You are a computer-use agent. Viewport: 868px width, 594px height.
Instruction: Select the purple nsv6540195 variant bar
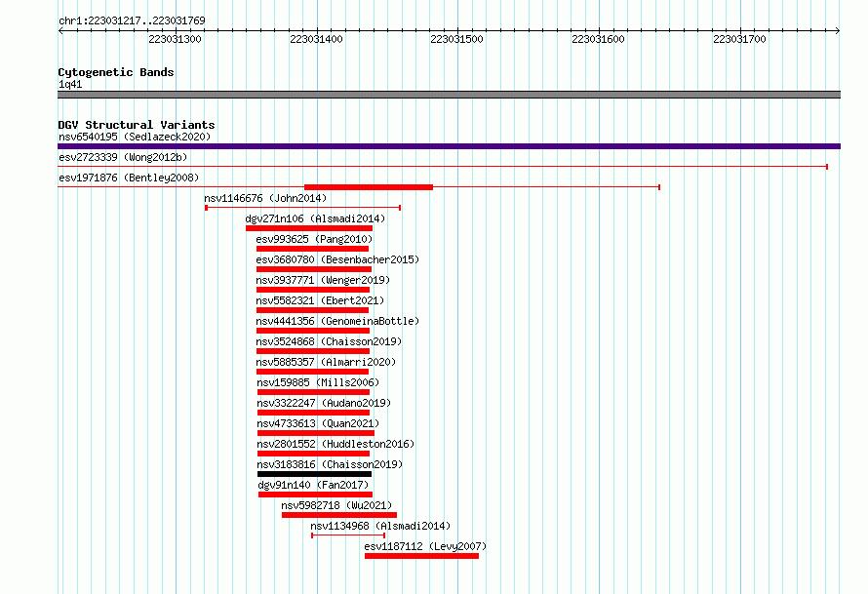[x=449, y=146]
